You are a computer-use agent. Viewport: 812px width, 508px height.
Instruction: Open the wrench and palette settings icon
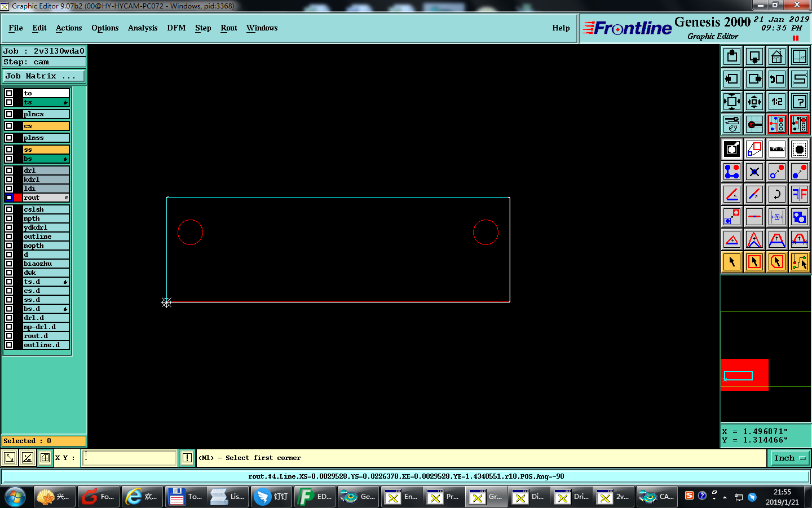point(732,124)
